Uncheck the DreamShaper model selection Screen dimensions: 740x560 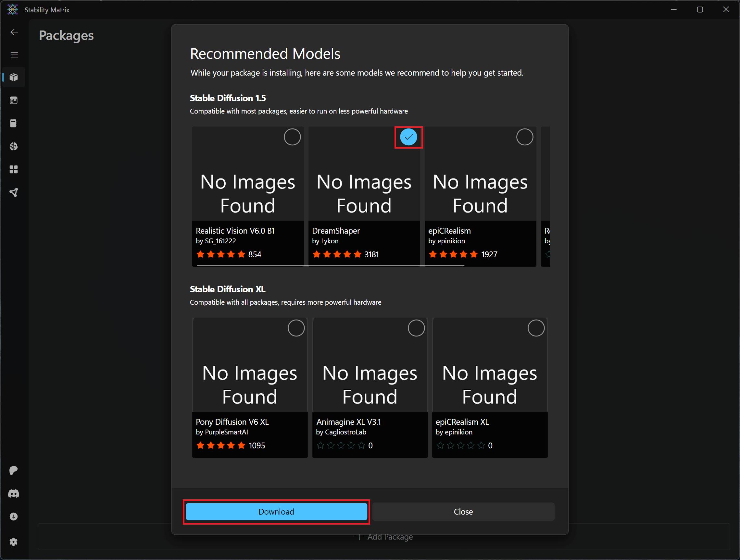click(x=408, y=137)
